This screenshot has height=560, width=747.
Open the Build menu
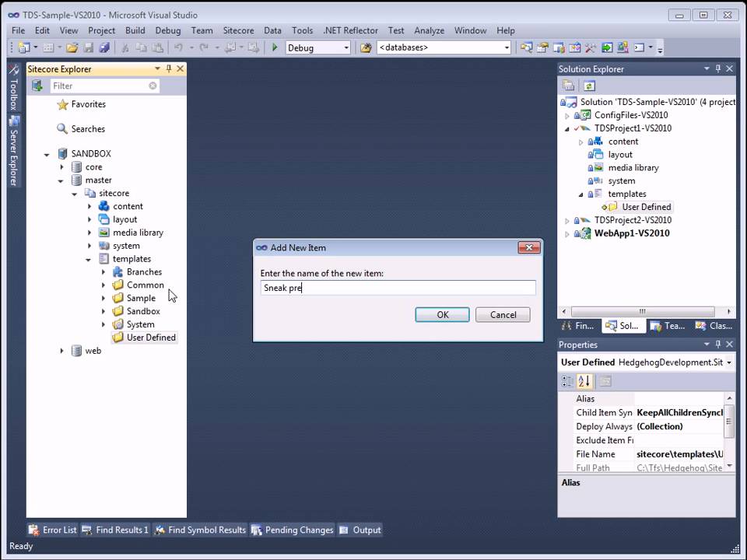coord(135,30)
